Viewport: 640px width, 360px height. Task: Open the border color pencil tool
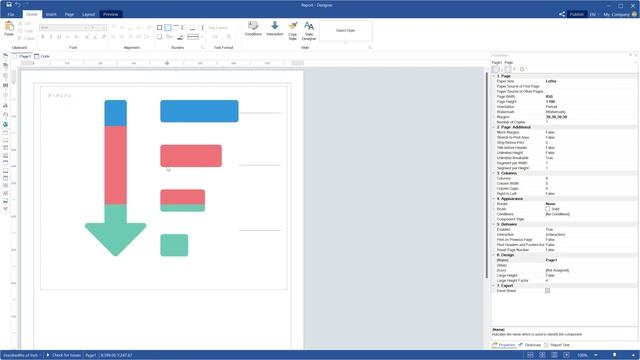pyautogui.click(x=180, y=37)
